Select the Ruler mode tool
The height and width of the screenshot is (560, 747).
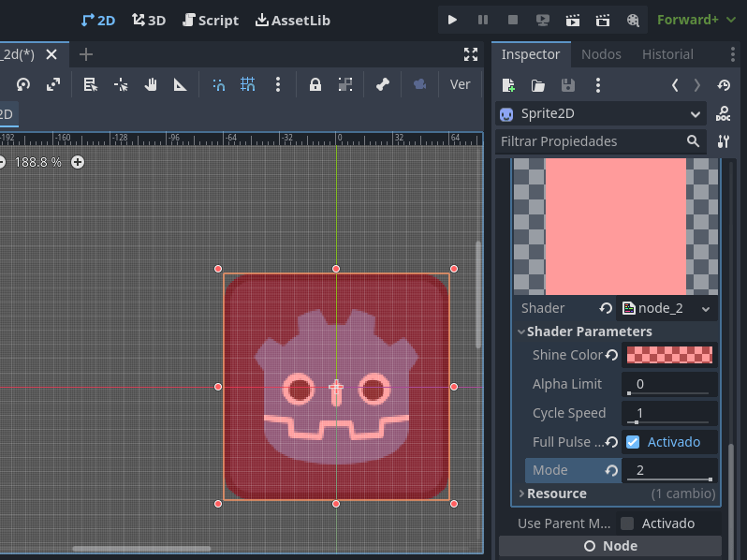180,85
